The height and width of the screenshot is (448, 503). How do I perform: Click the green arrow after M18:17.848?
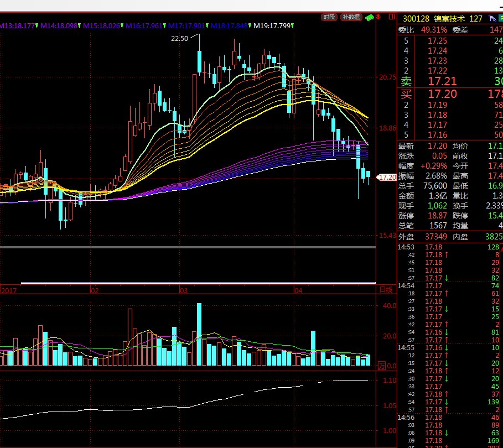[x=250, y=25]
